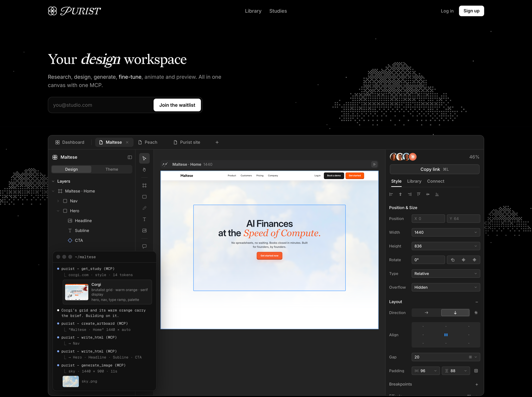This screenshot has width=532, height=397.
Task: Switch to the Connect panel tab
Action: pyautogui.click(x=435, y=181)
